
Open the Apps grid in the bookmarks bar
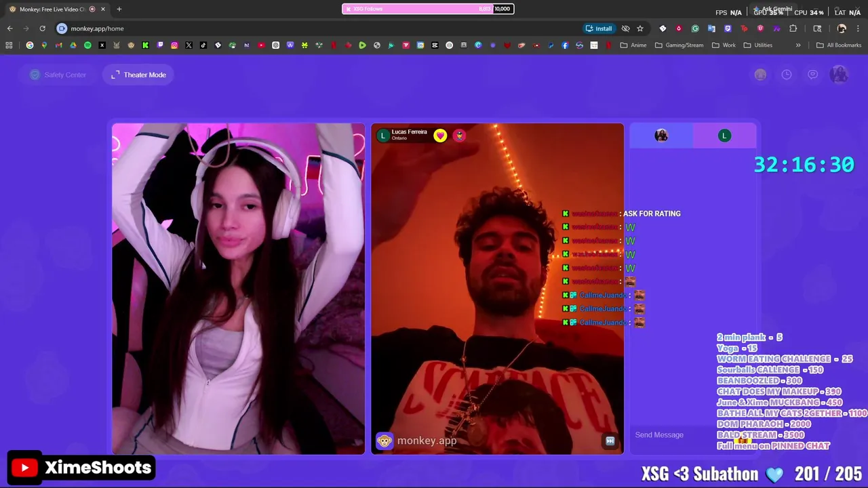click(x=9, y=45)
